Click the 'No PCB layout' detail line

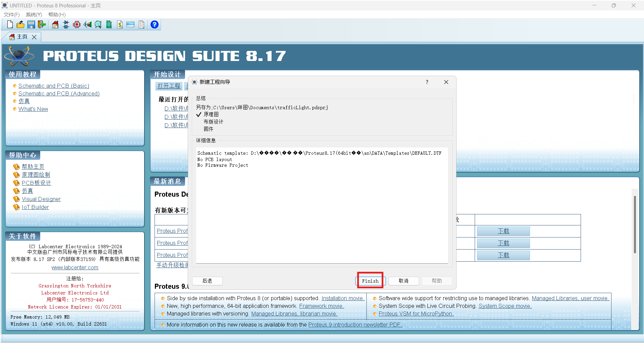[x=215, y=159]
